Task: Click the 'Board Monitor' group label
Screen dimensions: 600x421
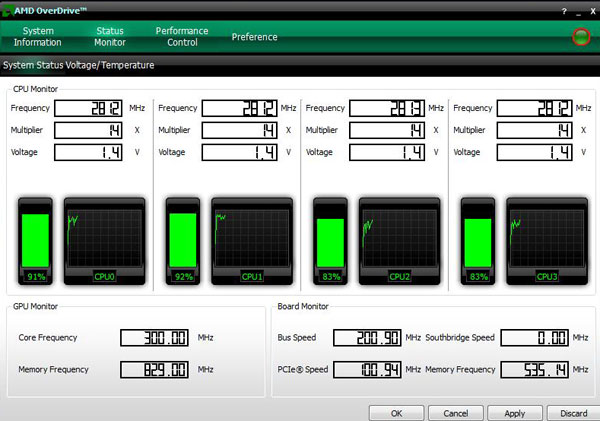Action: (x=303, y=306)
